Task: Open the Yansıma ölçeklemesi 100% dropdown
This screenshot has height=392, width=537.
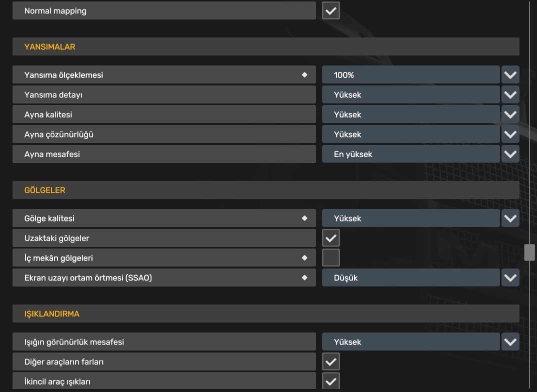Action: [x=410, y=75]
